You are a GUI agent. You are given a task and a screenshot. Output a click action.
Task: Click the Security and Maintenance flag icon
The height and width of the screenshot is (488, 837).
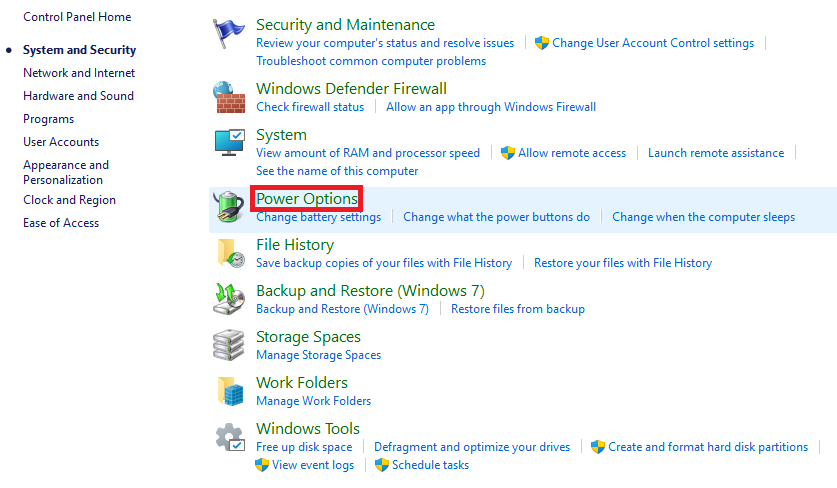pyautogui.click(x=229, y=34)
